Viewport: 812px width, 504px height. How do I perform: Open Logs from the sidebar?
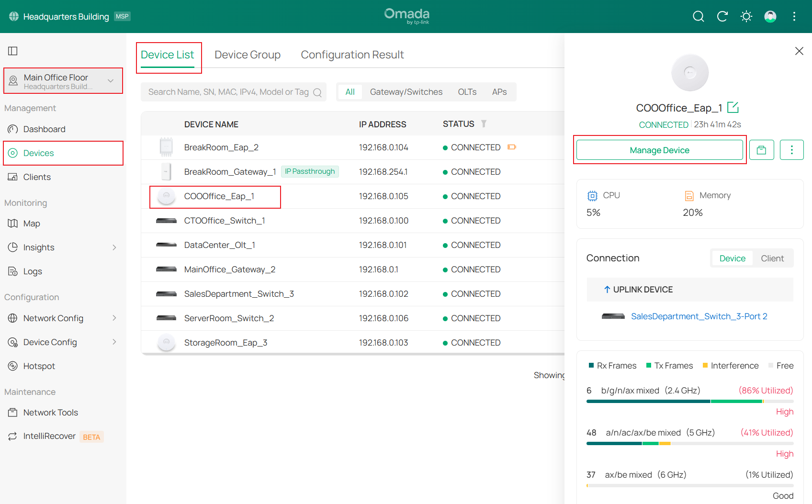(13, 271)
